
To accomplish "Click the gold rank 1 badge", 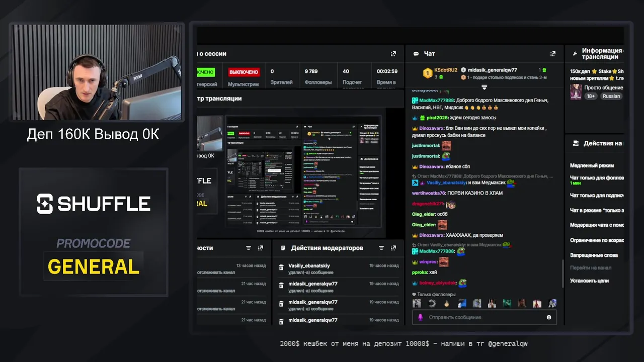I will tap(427, 73).
